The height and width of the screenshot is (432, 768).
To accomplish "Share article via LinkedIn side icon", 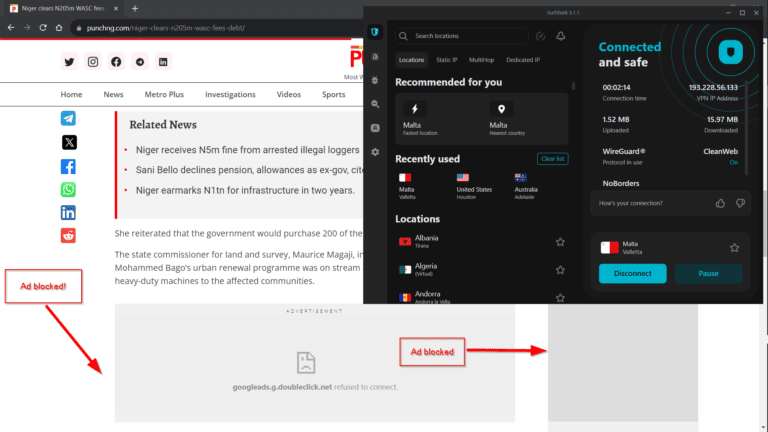I will coord(68,213).
